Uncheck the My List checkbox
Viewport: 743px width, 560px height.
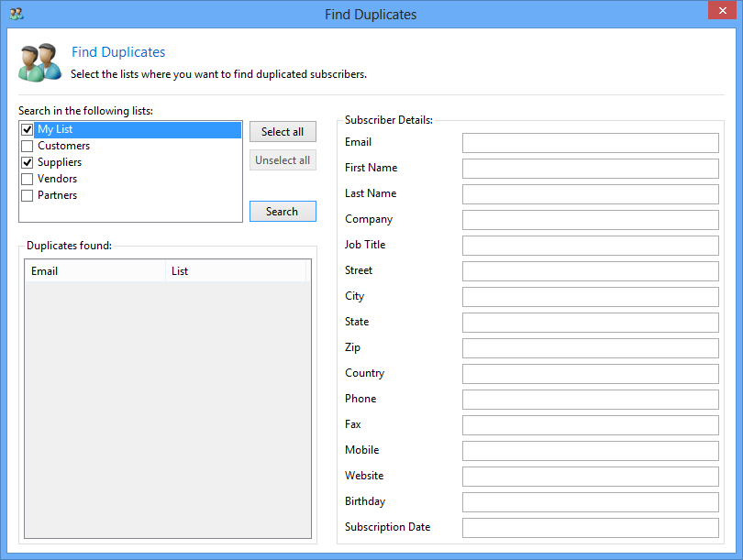[x=28, y=130]
